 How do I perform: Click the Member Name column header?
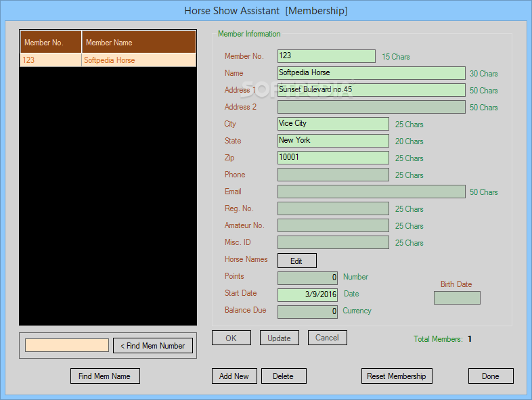click(139, 42)
